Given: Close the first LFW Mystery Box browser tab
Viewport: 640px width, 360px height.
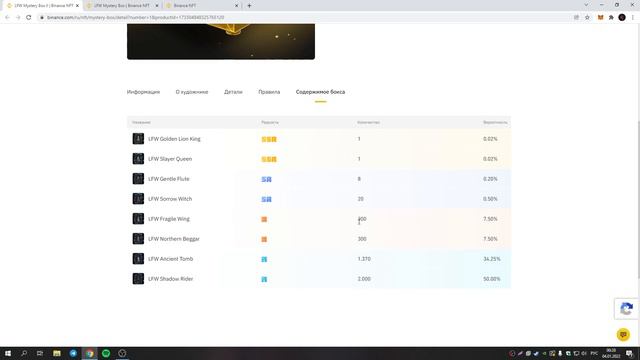Looking at the screenshot, I should (x=77, y=6).
